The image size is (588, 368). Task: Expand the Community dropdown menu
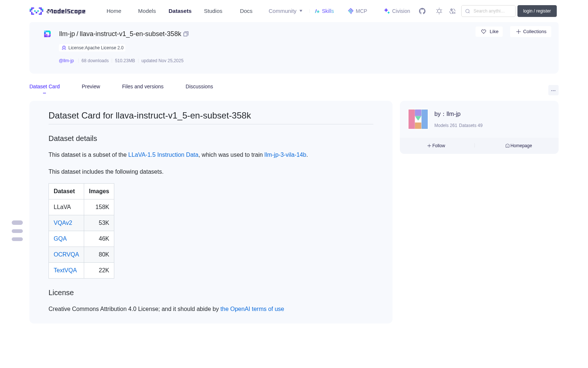(286, 11)
